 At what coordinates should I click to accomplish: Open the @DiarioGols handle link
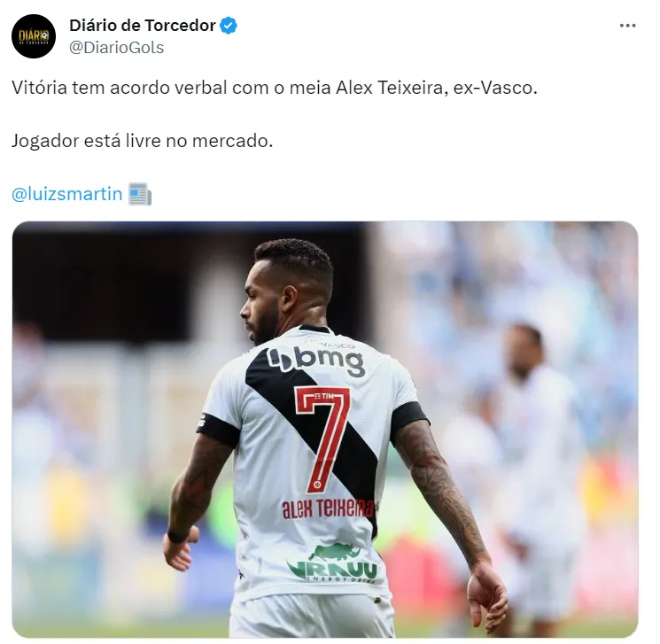(117, 48)
